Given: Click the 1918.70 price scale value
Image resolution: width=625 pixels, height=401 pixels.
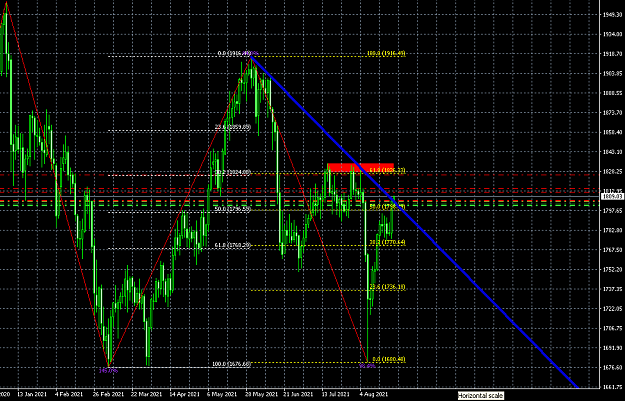Looking at the screenshot, I should (612, 54).
